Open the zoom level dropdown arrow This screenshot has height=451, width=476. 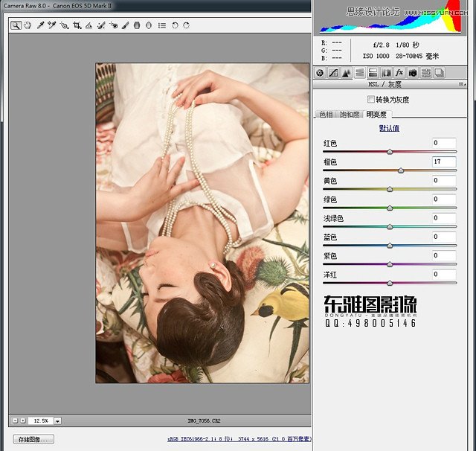pos(58,420)
